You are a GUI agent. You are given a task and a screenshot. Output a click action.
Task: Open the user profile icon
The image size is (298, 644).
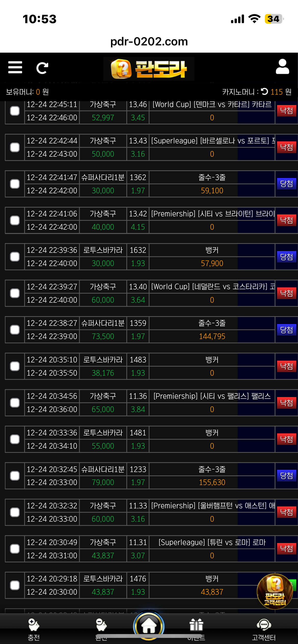[282, 67]
